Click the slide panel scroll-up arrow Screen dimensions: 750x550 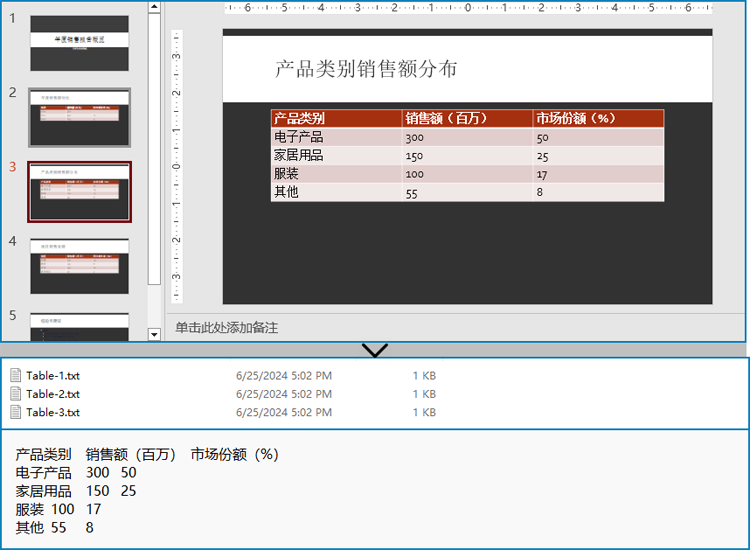pyautogui.click(x=154, y=7)
